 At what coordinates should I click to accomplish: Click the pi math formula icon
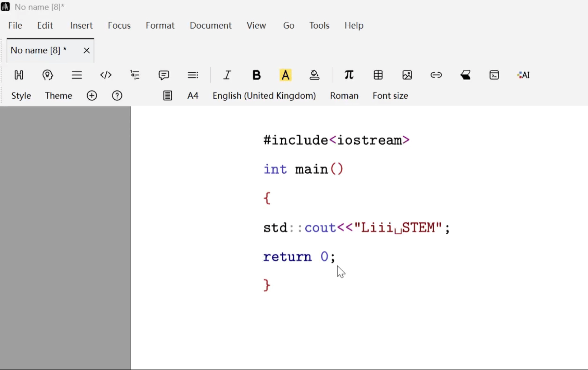[349, 75]
